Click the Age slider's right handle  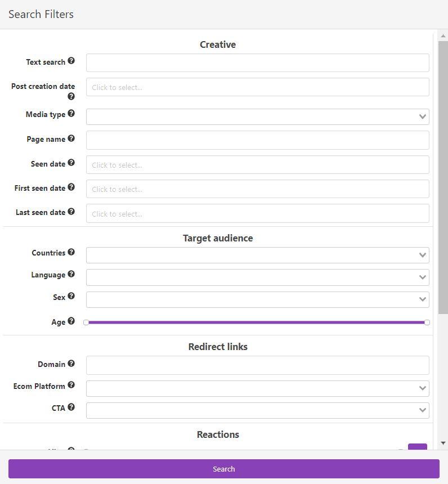pyautogui.click(x=427, y=322)
